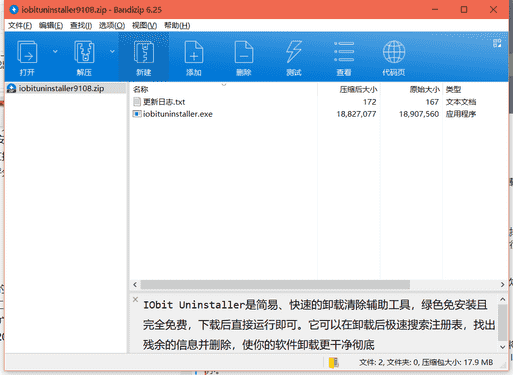
Task: Click the grid layout icon in the toolbar corner
Action: (497, 43)
